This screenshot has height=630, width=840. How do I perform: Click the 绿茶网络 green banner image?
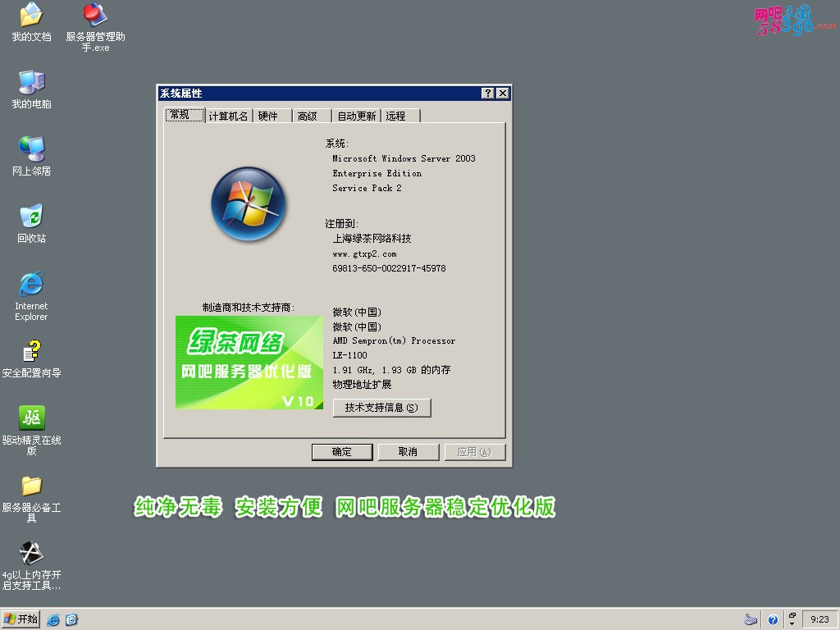pyautogui.click(x=249, y=362)
